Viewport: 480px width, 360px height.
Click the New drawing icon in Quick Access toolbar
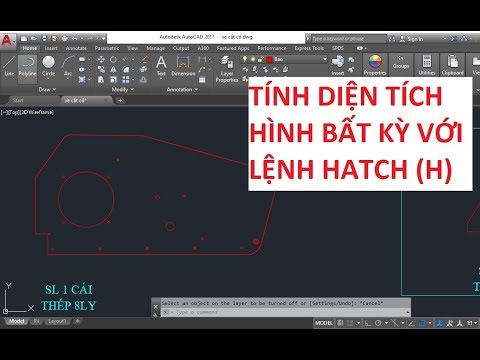click(x=24, y=39)
